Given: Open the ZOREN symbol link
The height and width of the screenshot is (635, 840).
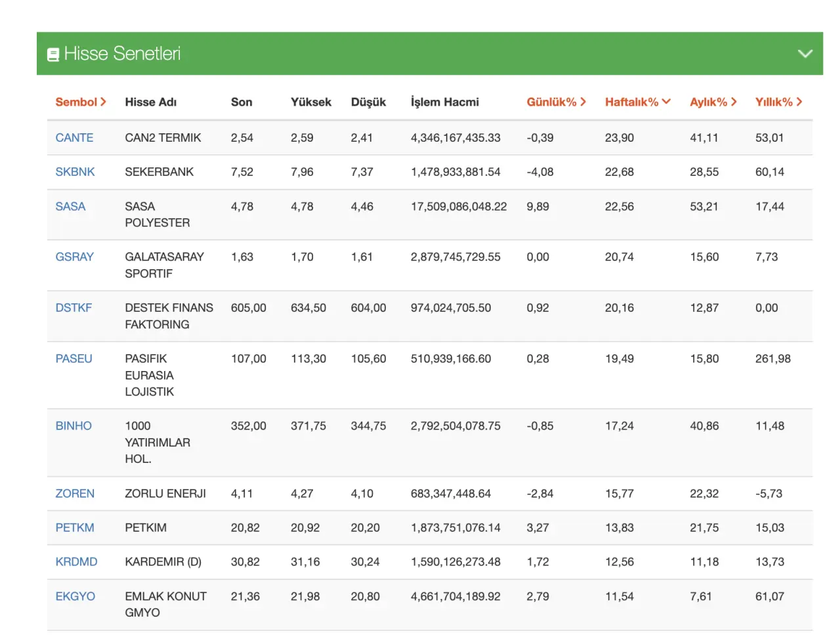Looking at the screenshot, I should (x=75, y=494).
